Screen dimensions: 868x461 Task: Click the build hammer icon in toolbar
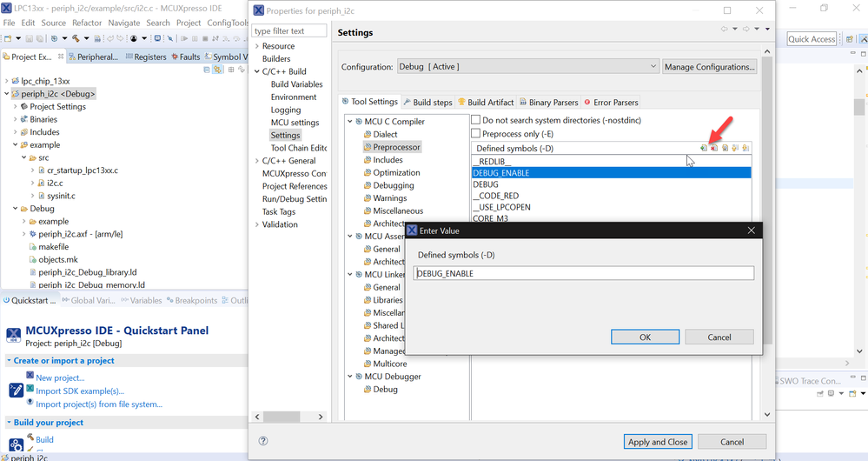click(x=75, y=39)
